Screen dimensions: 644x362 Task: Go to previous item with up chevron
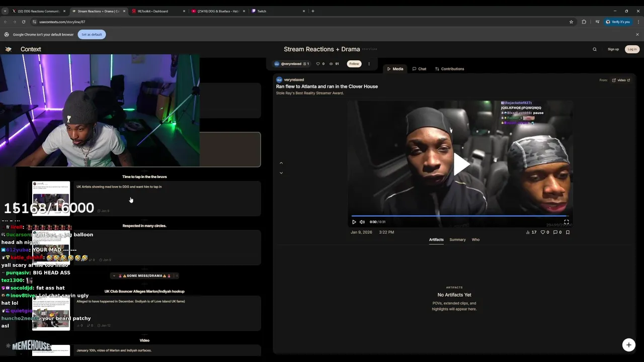coord(281,163)
